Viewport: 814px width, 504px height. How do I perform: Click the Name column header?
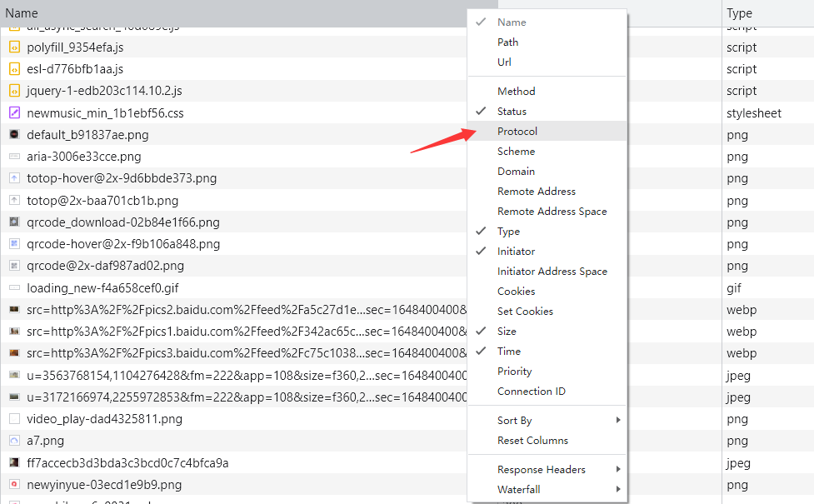[x=22, y=13]
